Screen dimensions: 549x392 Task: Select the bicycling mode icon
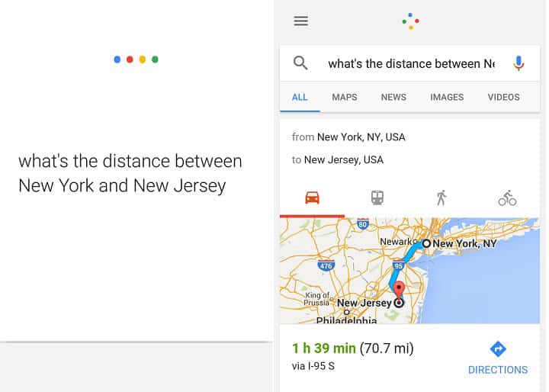(x=507, y=198)
